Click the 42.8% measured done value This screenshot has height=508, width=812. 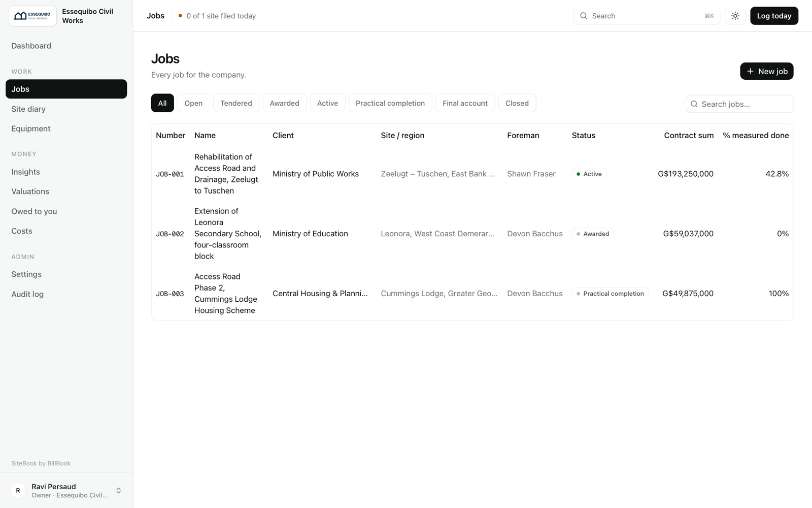(777, 174)
